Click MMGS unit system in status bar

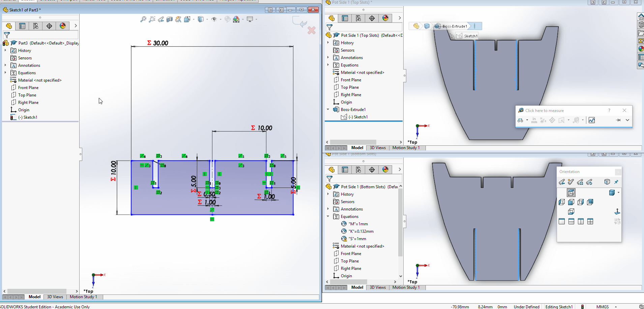tap(603, 307)
